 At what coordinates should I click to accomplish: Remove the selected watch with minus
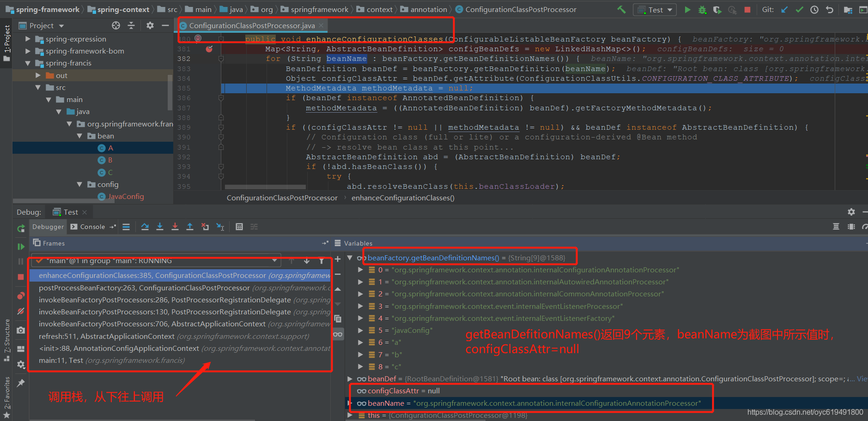(338, 274)
